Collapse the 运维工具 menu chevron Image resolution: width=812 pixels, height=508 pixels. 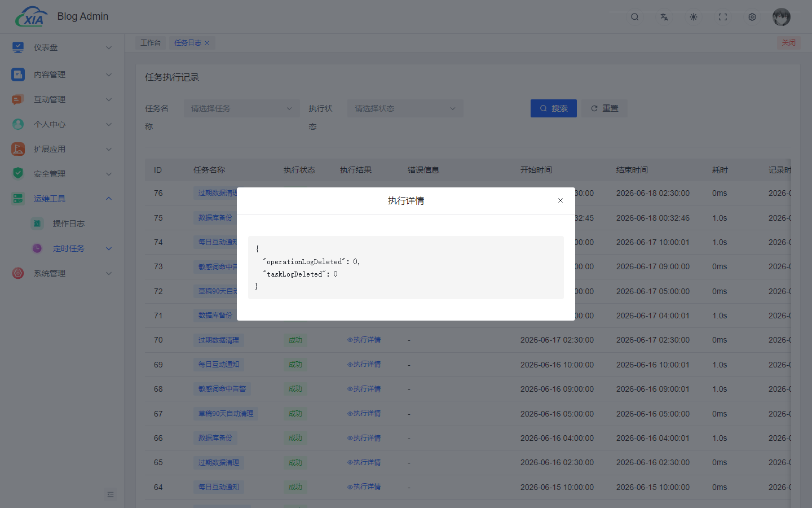pos(109,199)
